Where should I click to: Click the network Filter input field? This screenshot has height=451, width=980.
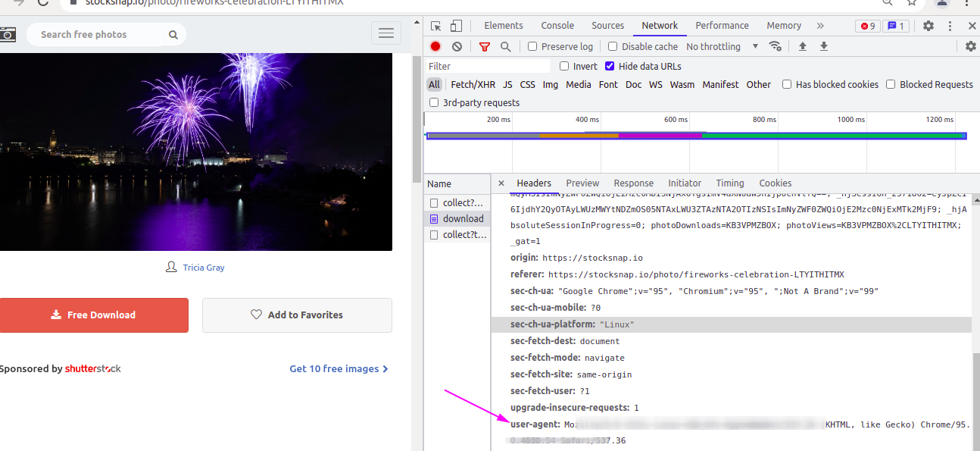(489, 66)
